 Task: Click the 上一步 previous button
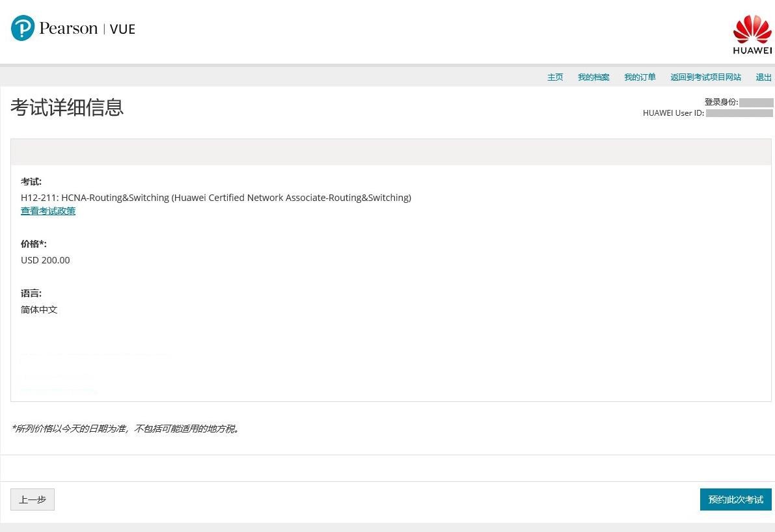33,499
